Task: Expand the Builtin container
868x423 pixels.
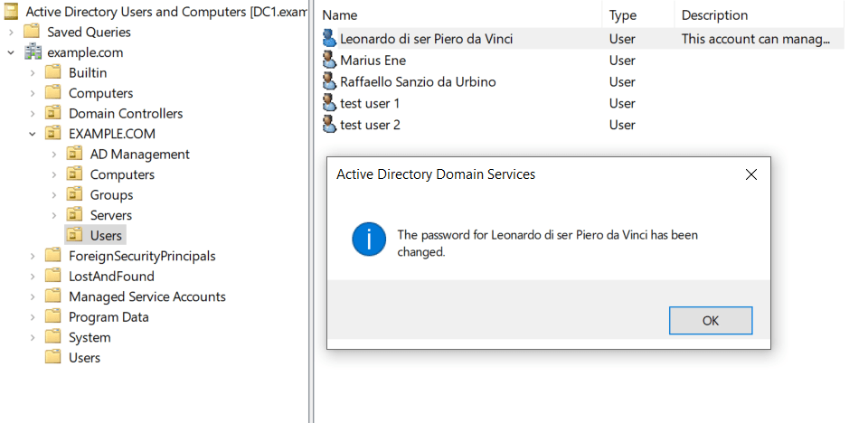Action: (x=33, y=72)
